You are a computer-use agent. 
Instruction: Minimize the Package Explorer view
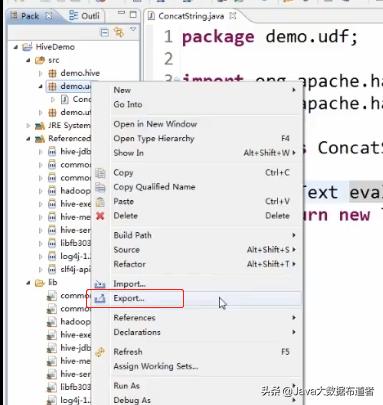pos(121,13)
